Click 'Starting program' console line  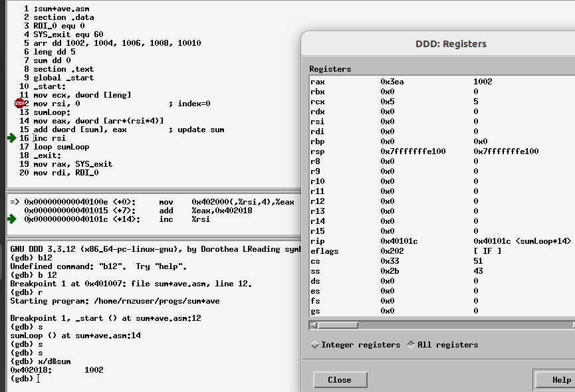coord(115,301)
